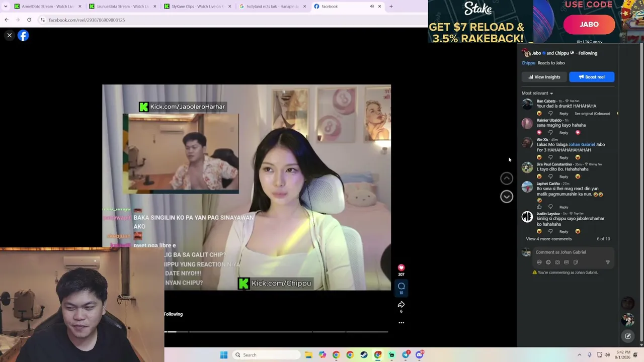Open the tab search dropdown in Chrome
The image size is (644, 362).
[x=5, y=6]
